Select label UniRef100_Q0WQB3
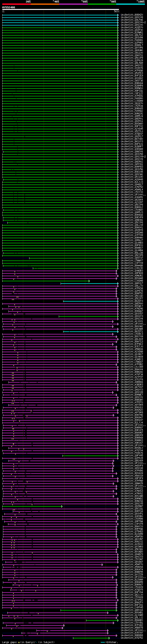This screenshot has width=147, height=644. pos(132,271)
